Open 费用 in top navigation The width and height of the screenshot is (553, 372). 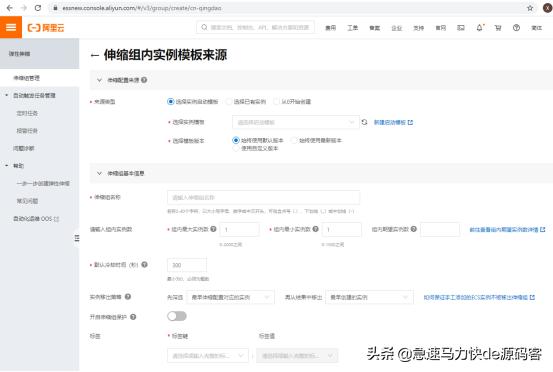click(x=330, y=28)
